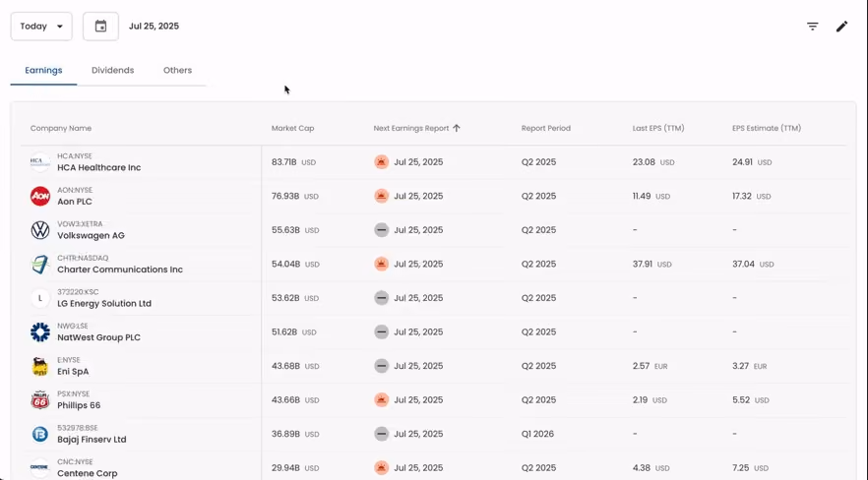This screenshot has height=480, width=868.
Task: Open Charter Communications Inc company name
Action: [x=120, y=270]
